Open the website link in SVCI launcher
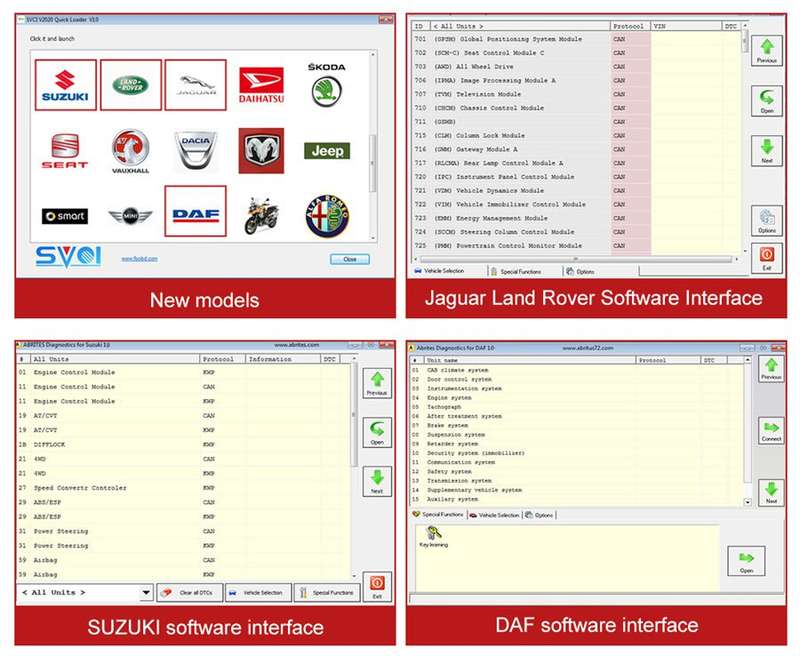800x656 pixels. click(x=139, y=259)
